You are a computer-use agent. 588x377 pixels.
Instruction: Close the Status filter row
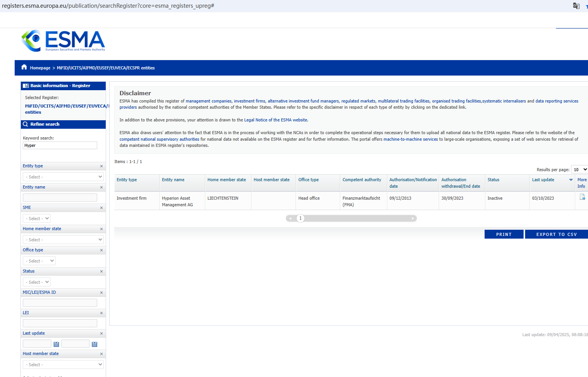pos(101,271)
